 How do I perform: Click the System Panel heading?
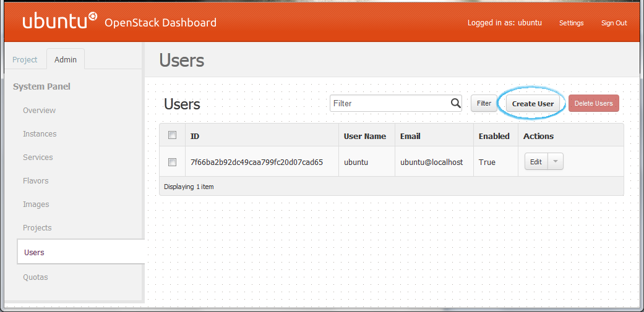(x=41, y=86)
